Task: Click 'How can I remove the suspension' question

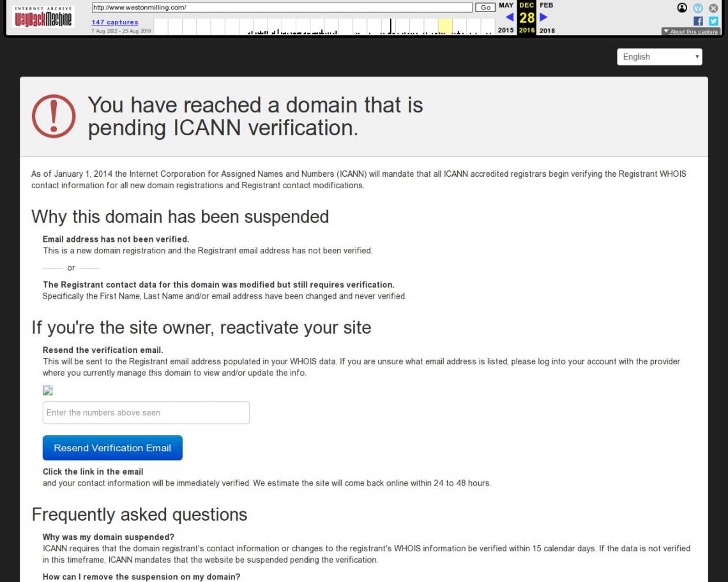Action: [x=142, y=577]
